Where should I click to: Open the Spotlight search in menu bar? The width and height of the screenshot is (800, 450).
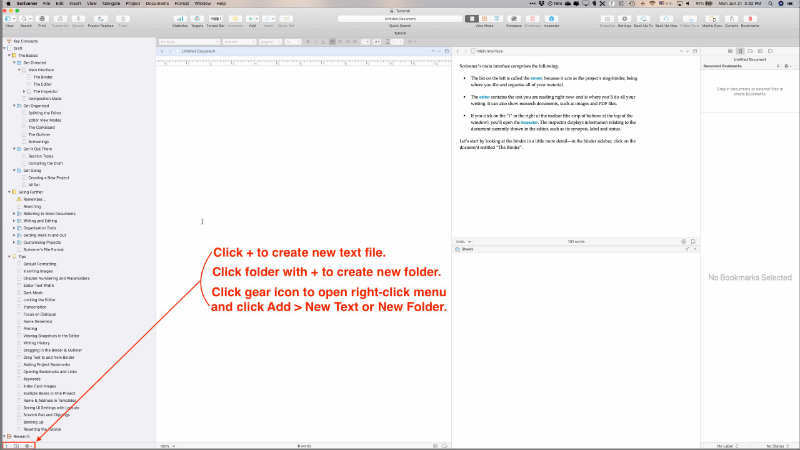pos(770,3)
